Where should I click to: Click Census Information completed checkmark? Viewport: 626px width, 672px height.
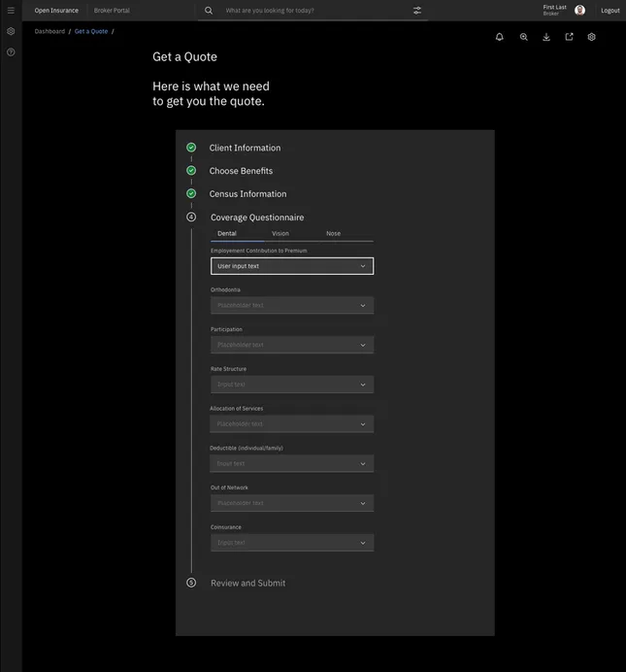(191, 193)
